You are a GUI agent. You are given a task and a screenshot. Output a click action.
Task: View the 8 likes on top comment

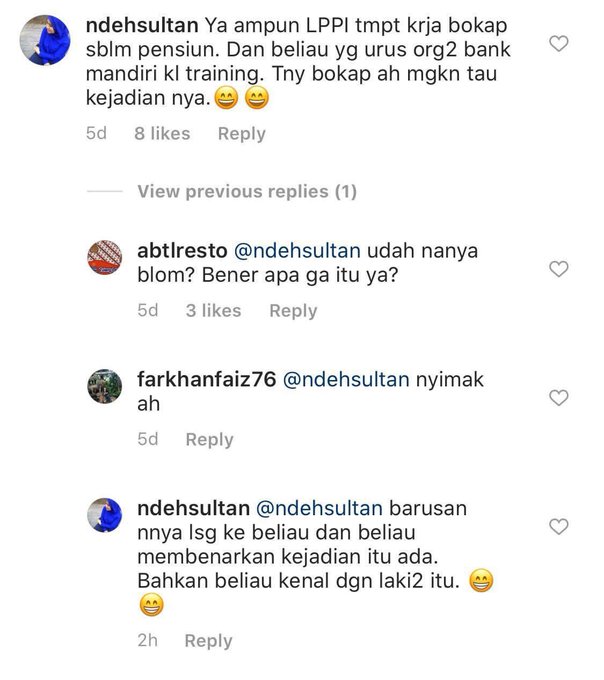coord(162,134)
